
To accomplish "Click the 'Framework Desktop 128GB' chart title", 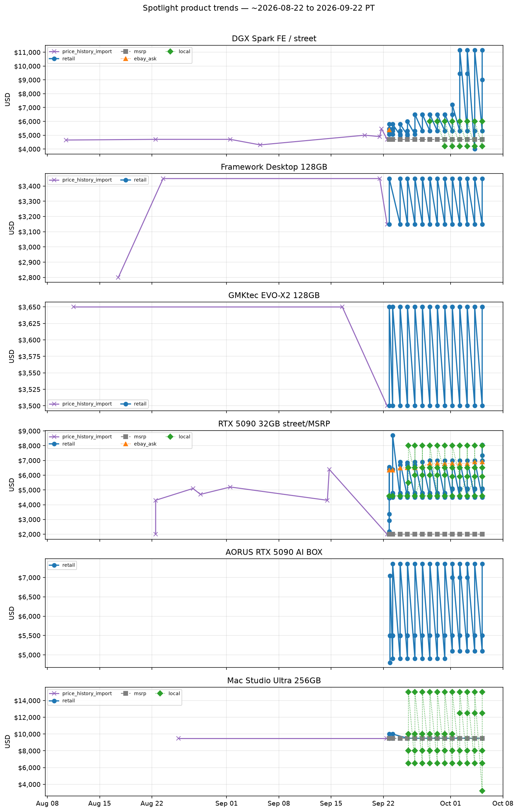I will click(274, 167).
